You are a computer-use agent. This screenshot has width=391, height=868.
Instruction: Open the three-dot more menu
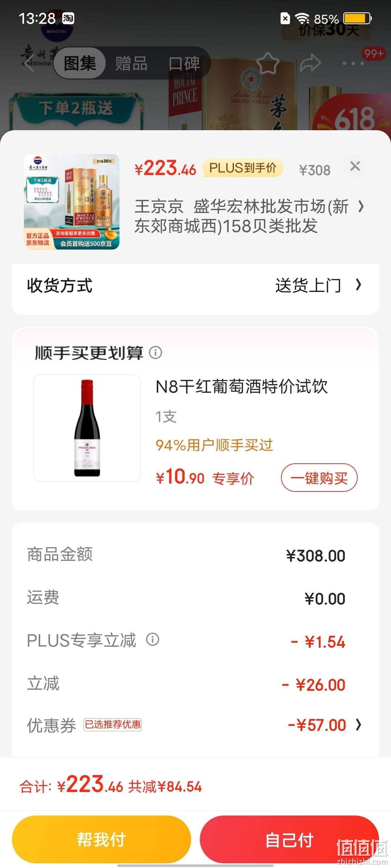point(353,63)
